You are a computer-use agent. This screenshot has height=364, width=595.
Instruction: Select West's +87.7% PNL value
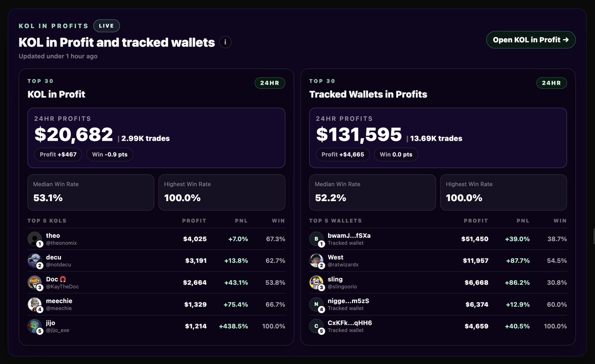[x=518, y=261]
